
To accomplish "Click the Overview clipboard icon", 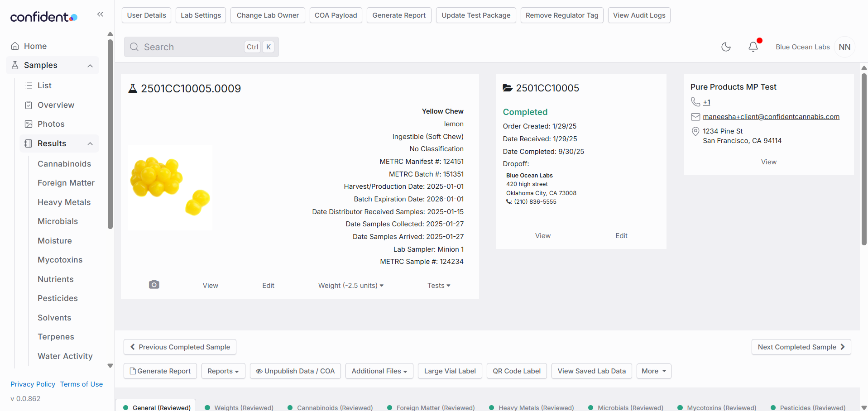I will pyautogui.click(x=29, y=105).
